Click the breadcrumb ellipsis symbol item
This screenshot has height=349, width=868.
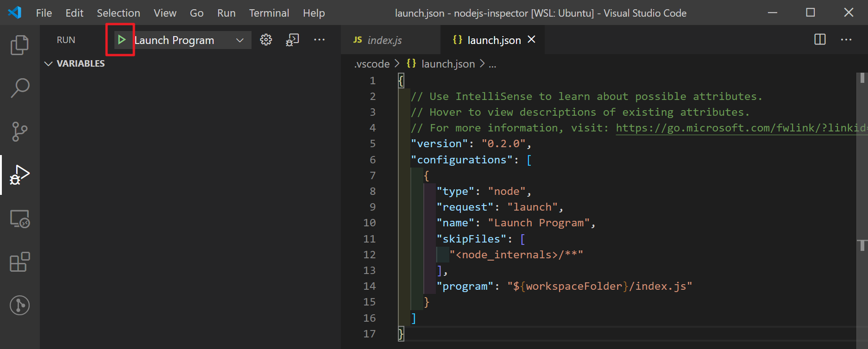click(492, 64)
